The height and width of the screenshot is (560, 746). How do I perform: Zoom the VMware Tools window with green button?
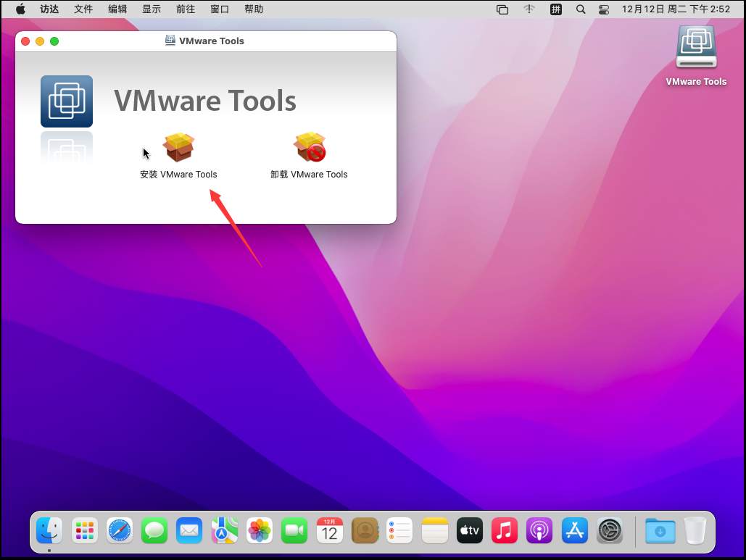(54, 41)
